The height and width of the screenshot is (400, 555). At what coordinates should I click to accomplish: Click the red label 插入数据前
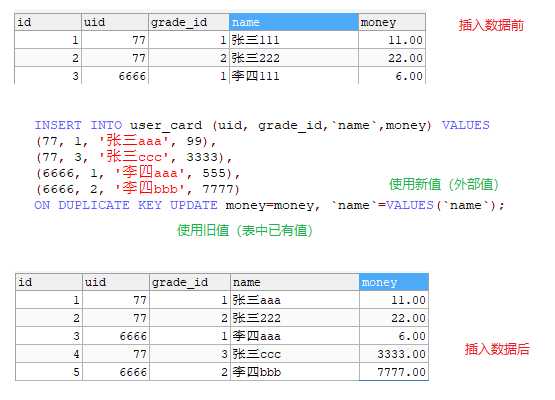click(491, 25)
